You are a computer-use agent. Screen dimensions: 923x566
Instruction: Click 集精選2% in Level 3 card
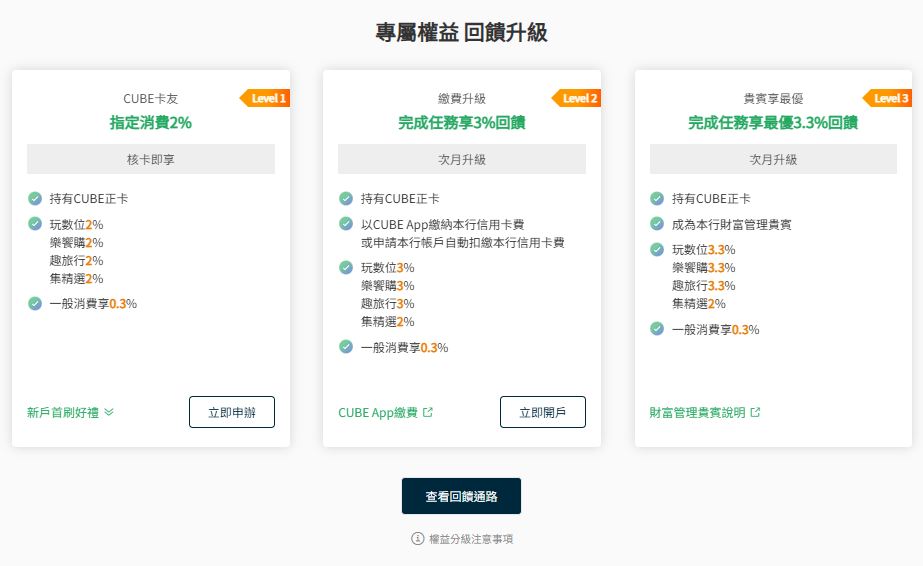pos(699,304)
